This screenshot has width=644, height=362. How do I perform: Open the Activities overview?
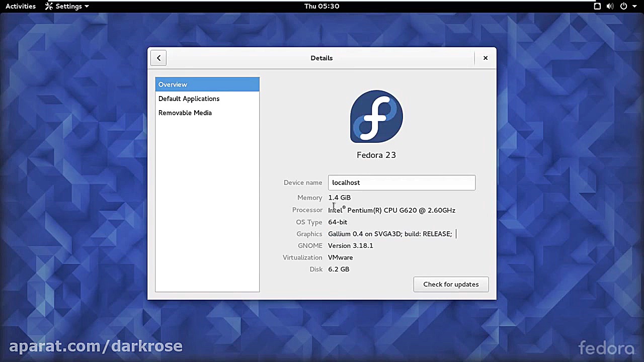pos(21,6)
